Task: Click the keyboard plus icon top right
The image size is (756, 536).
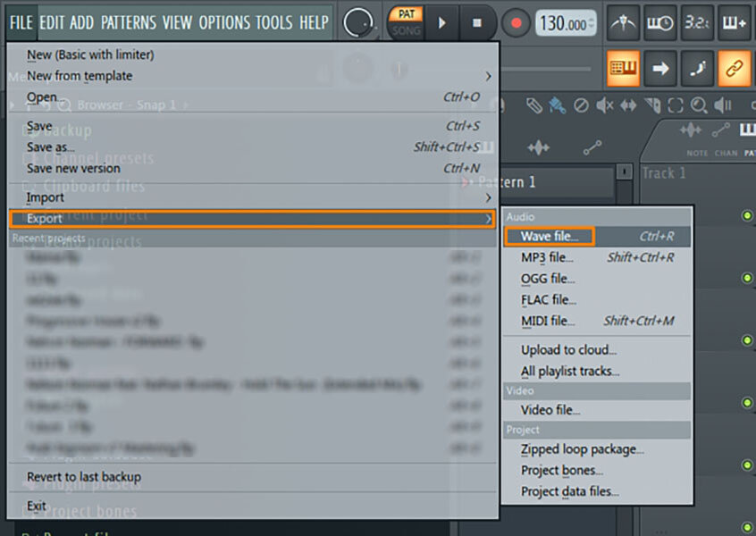Action: 735,22
